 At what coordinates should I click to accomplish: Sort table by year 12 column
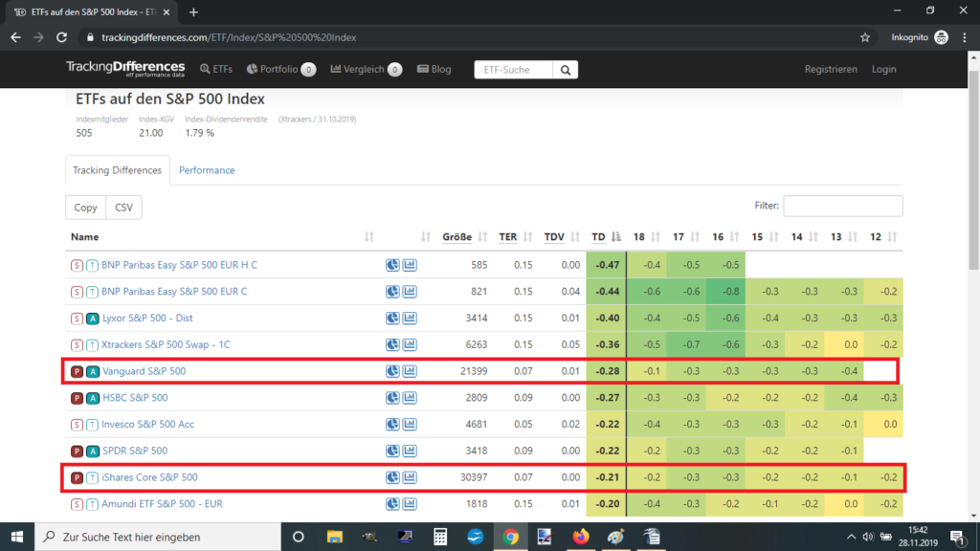pos(883,237)
